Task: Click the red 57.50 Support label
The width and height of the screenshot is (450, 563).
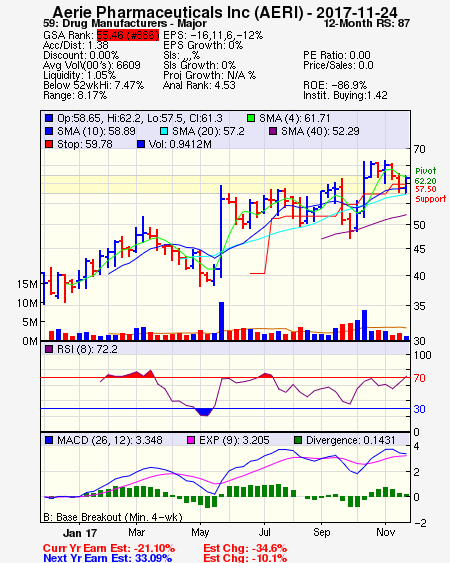Action: coord(430,194)
